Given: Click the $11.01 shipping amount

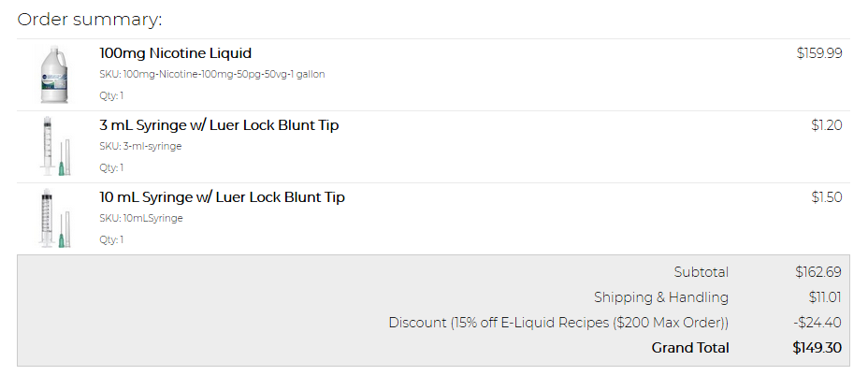Looking at the screenshot, I should (x=825, y=297).
